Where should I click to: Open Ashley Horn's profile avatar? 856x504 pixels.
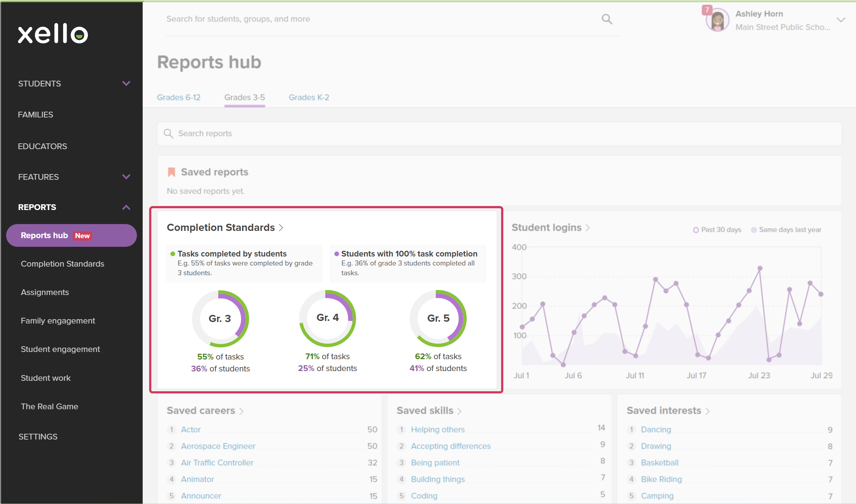[x=717, y=20]
